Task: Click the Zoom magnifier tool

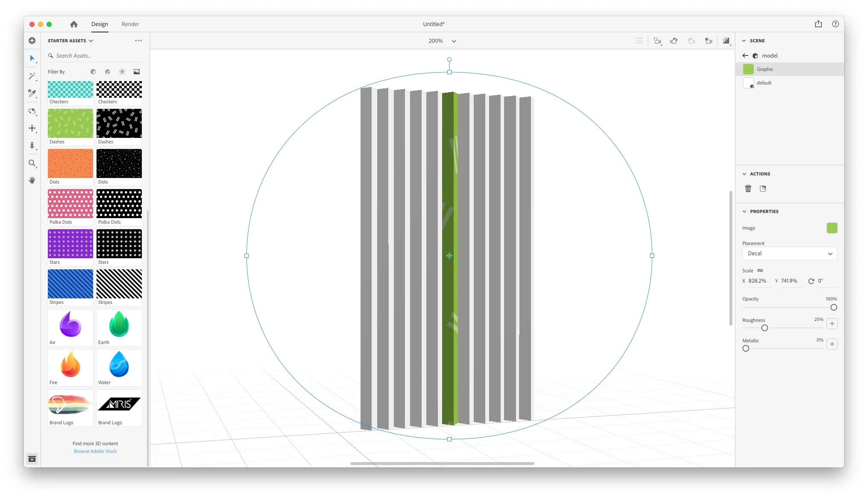Action: (32, 163)
